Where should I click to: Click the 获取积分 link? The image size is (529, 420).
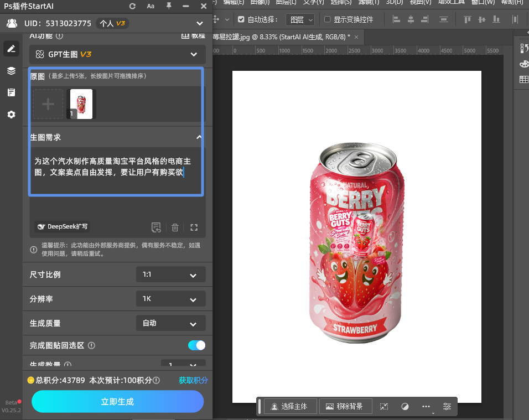click(x=193, y=380)
